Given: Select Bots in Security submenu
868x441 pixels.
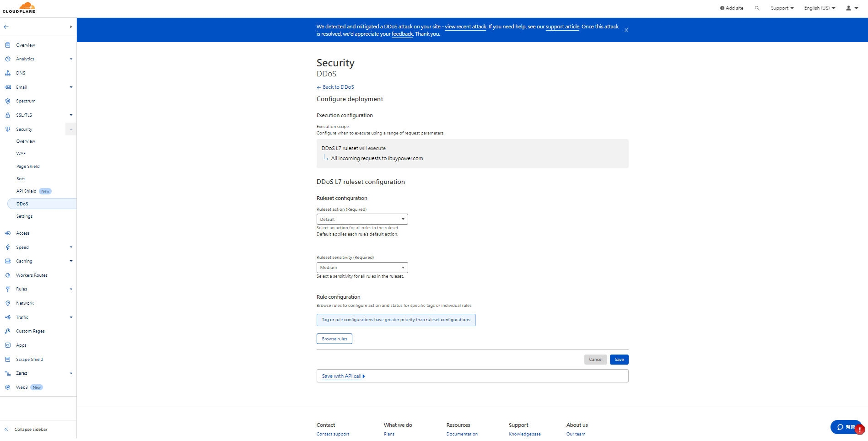Looking at the screenshot, I should coord(21,179).
